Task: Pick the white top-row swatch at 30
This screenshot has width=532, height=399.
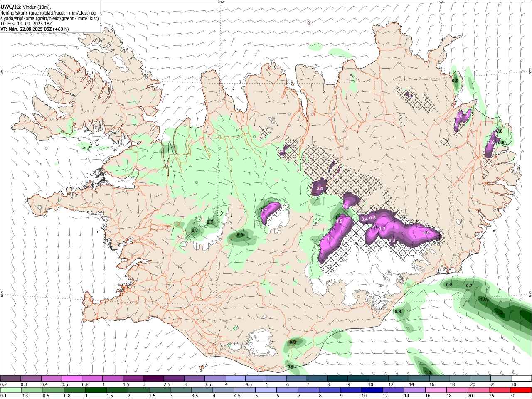Action: (x=520, y=378)
